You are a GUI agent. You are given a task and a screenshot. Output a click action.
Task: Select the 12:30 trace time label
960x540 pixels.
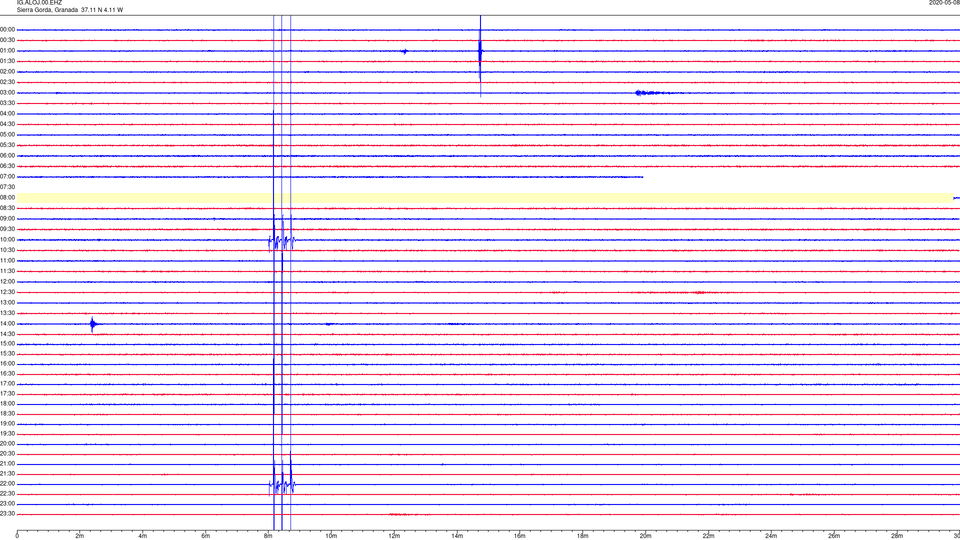coord(7,292)
